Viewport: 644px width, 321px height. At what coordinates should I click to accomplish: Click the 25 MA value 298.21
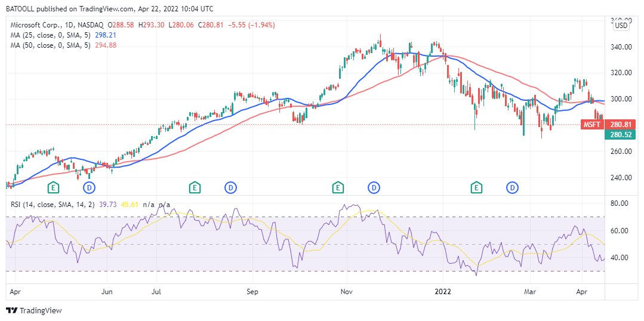pos(106,35)
